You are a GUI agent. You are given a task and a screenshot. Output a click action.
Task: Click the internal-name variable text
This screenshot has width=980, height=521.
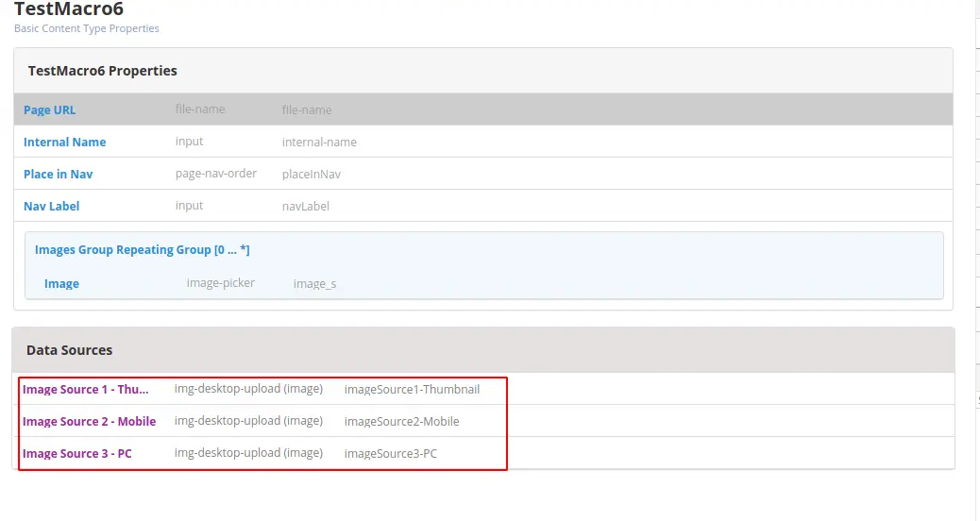tap(319, 143)
